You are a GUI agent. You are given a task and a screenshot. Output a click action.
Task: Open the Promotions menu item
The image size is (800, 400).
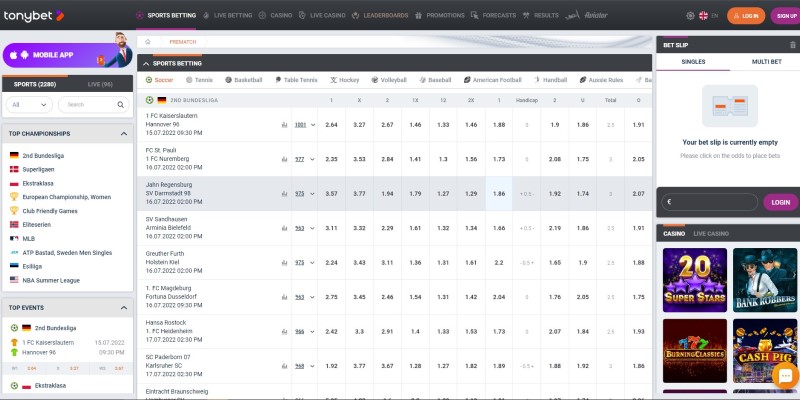[439, 15]
